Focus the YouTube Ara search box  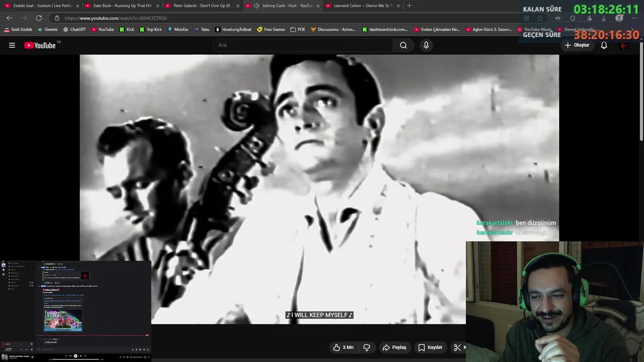[x=303, y=45]
